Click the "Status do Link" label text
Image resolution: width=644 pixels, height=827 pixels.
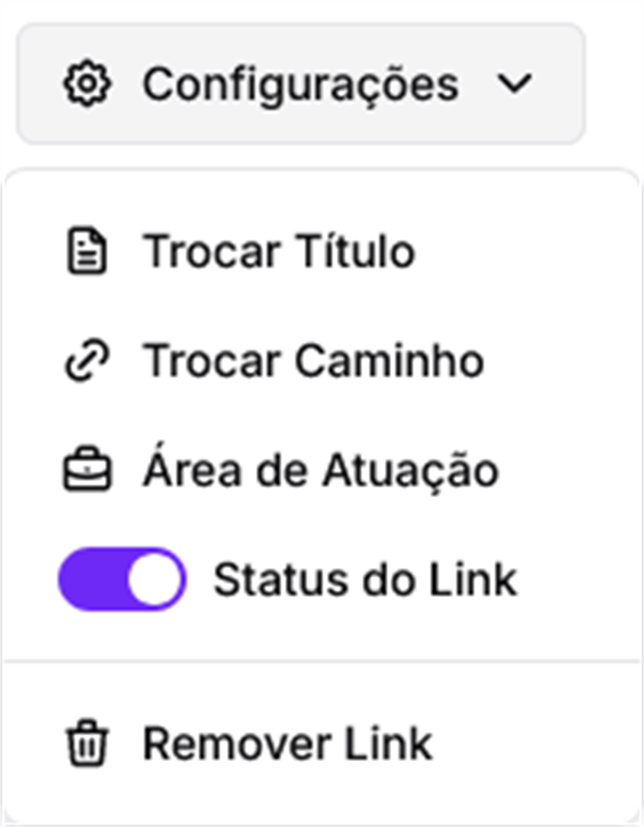point(365,579)
